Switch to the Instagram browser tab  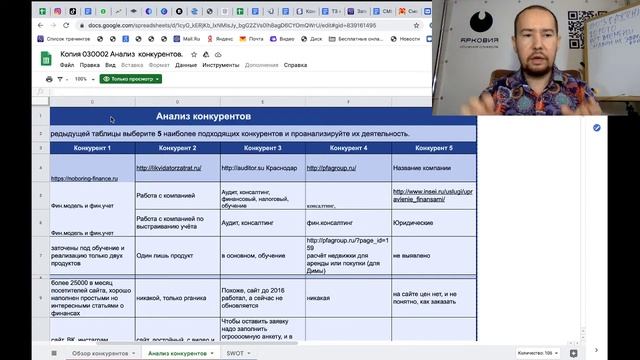click(58, 11)
